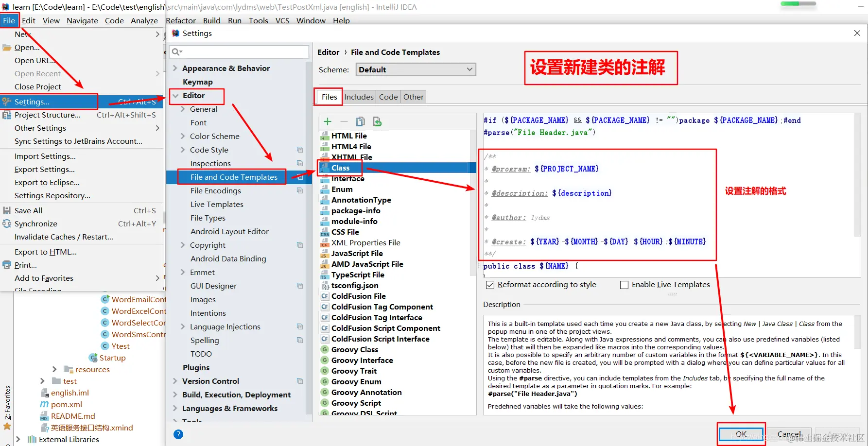Click the Inspections project-level icon
Viewport: 868px width, 446px height.
click(300, 163)
